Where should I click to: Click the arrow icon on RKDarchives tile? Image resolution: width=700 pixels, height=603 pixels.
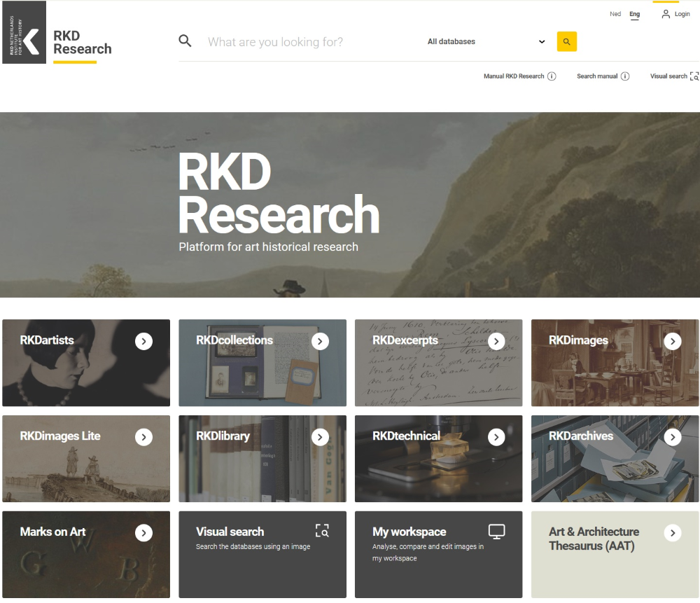tap(673, 437)
